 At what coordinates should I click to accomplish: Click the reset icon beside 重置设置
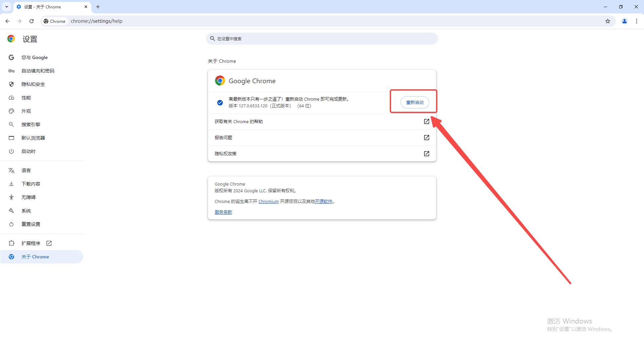click(x=11, y=224)
